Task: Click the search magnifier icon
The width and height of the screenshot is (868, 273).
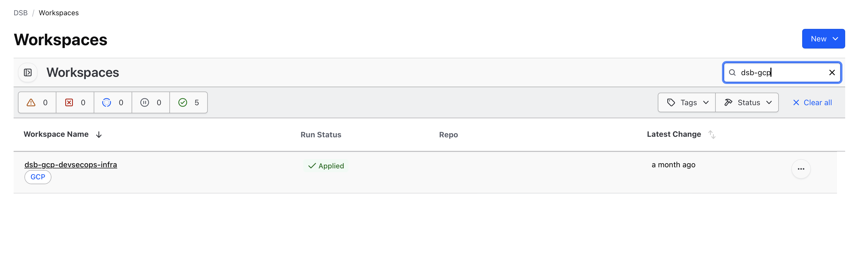Action: [732, 72]
